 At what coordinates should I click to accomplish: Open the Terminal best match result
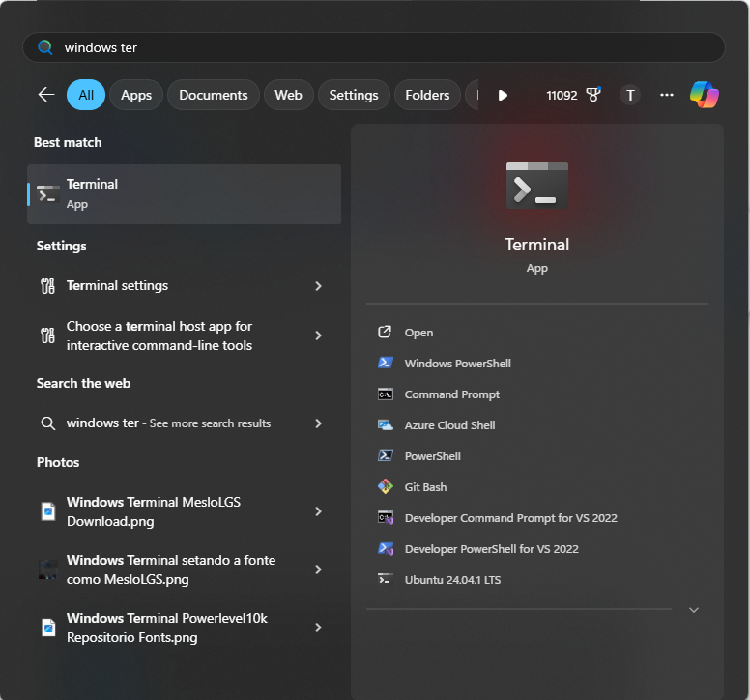point(185,194)
